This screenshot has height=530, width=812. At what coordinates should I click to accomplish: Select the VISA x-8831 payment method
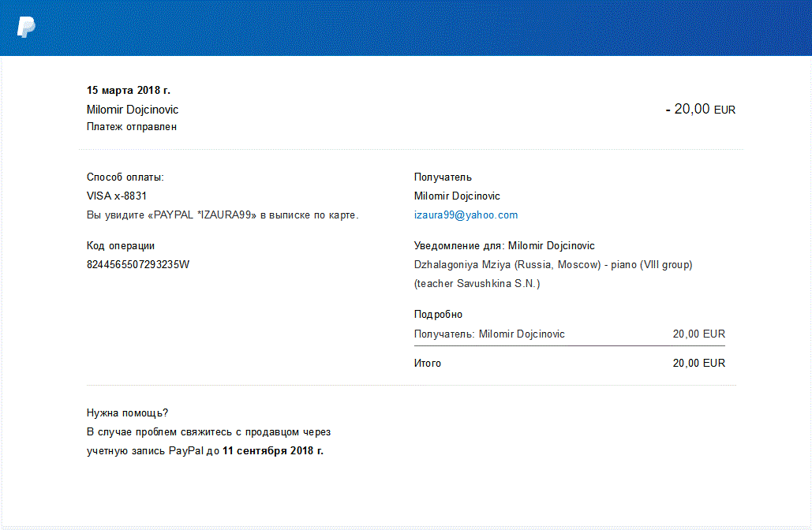(x=117, y=196)
